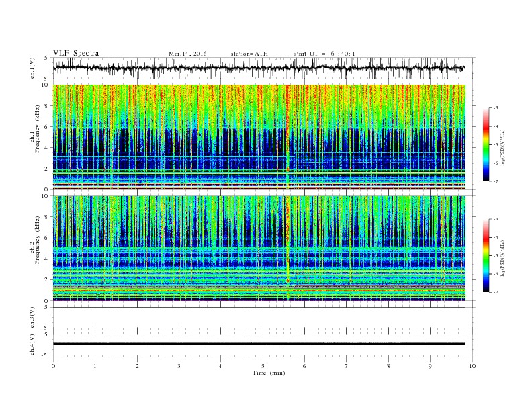532x411 pixels.
Task: Click the "6" kHz tick of ch.2 frequency axis
Action: 46,238
